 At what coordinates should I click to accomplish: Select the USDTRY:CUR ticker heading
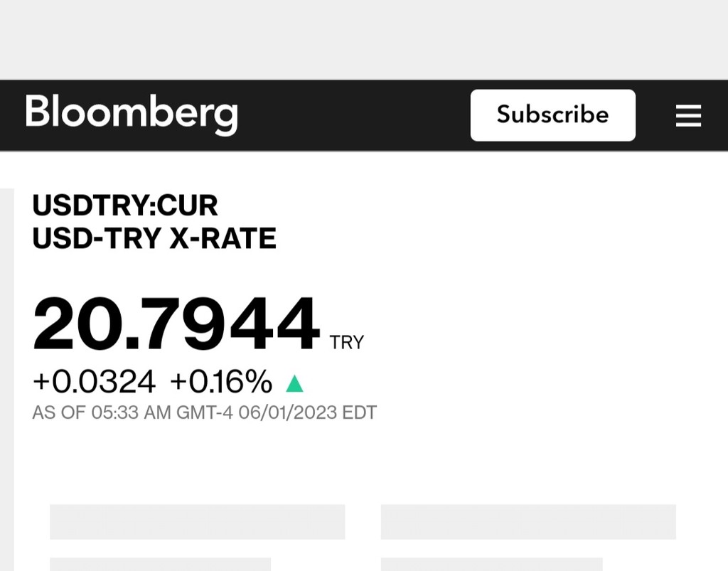[x=125, y=206]
